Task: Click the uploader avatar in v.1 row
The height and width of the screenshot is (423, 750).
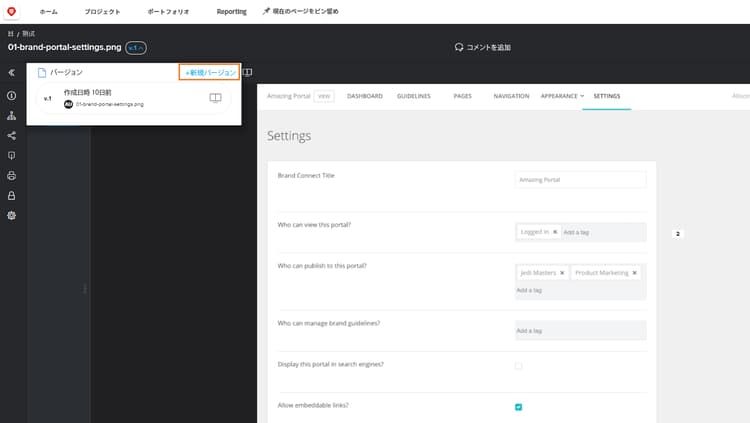Action: point(68,104)
